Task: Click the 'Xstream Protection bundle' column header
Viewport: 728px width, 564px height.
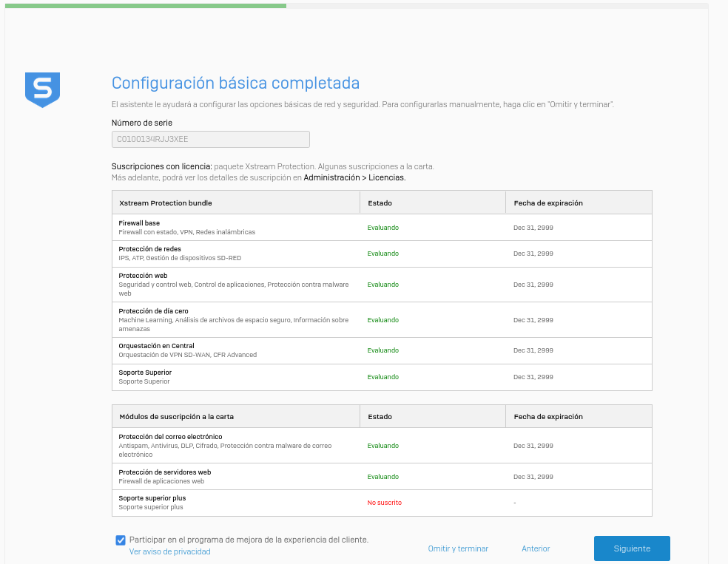Action: tap(166, 203)
